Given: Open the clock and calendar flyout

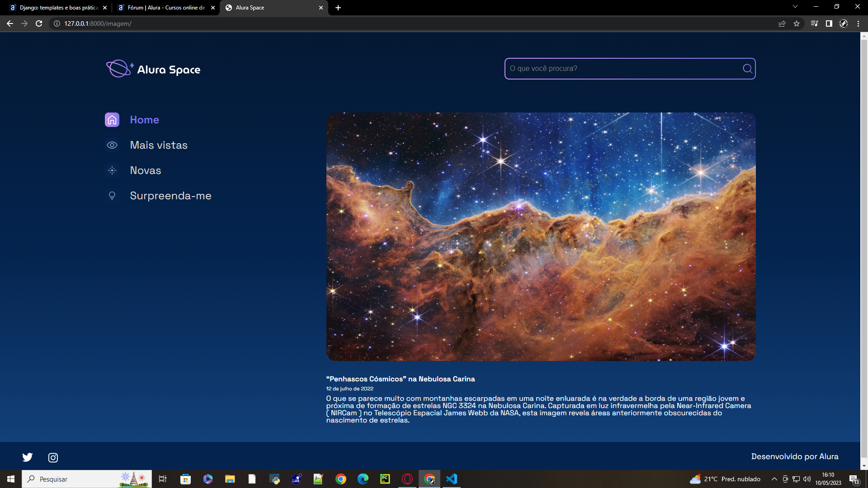Looking at the screenshot, I should tap(828, 479).
